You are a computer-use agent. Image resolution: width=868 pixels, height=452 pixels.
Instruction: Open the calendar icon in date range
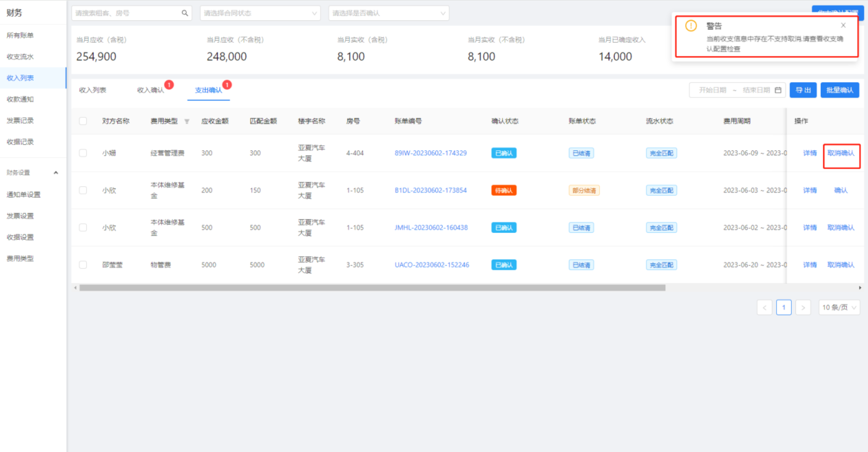pyautogui.click(x=778, y=90)
